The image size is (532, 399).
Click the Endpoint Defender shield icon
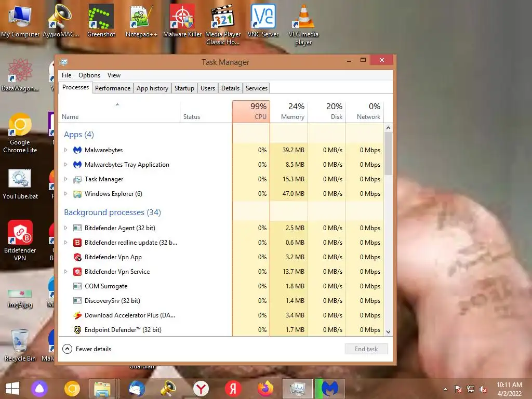pyautogui.click(x=77, y=330)
